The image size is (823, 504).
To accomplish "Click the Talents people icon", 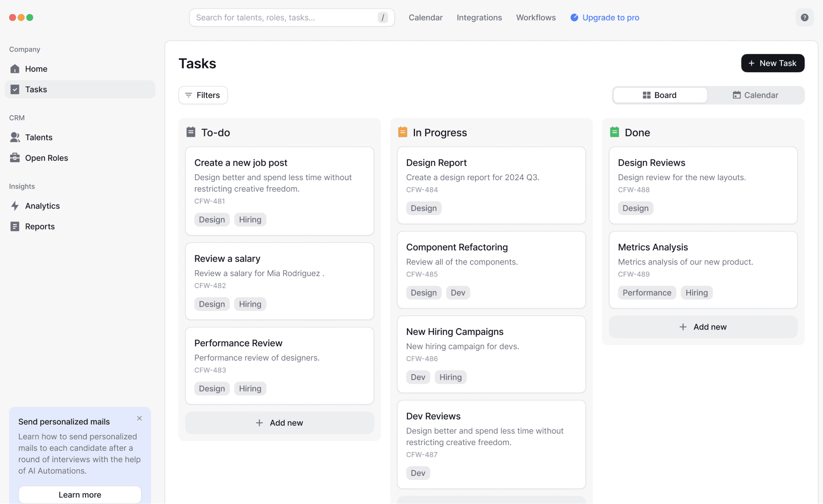I will point(15,137).
